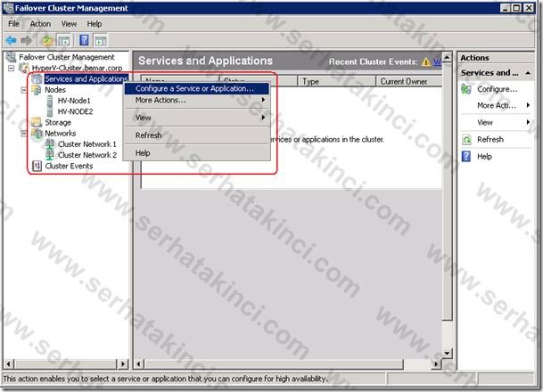Collapse the Networks tree node
Screen dimensions: 543x392
(x=23, y=134)
